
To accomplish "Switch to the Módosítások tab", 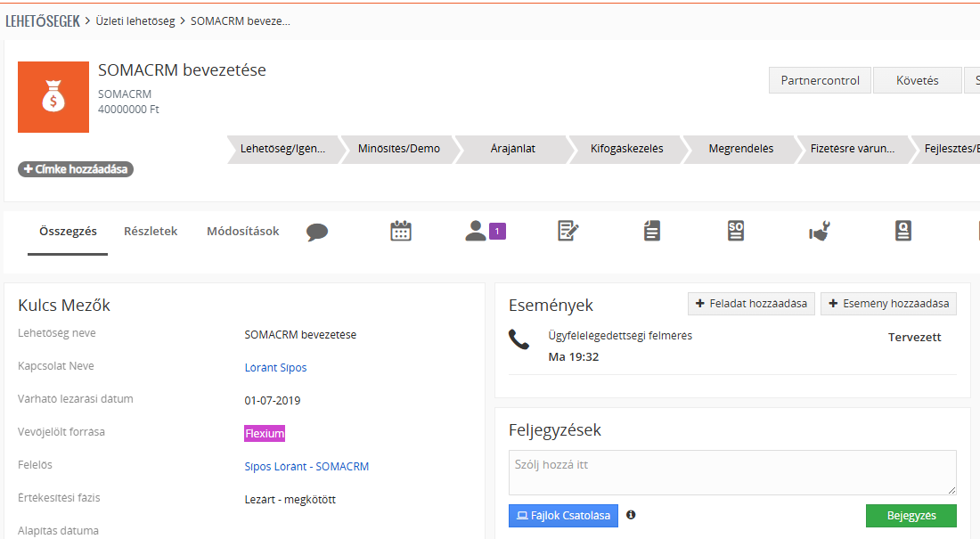I will [243, 232].
